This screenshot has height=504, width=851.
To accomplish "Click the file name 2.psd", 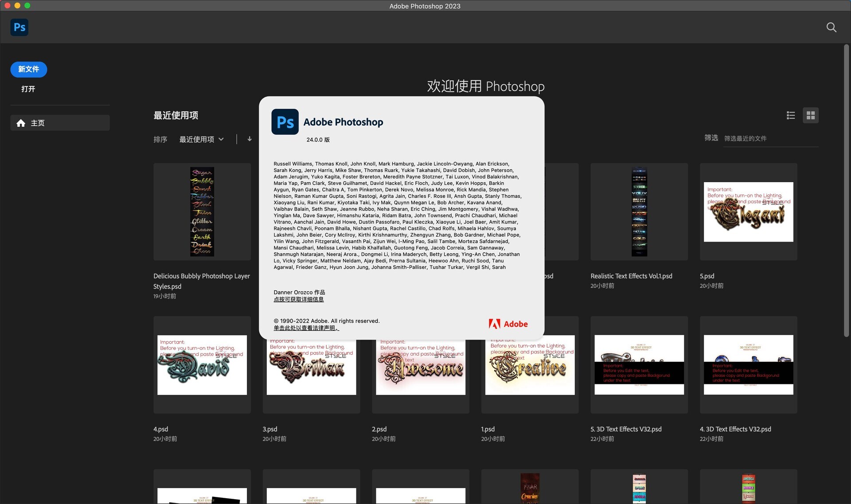I will (x=379, y=429).
